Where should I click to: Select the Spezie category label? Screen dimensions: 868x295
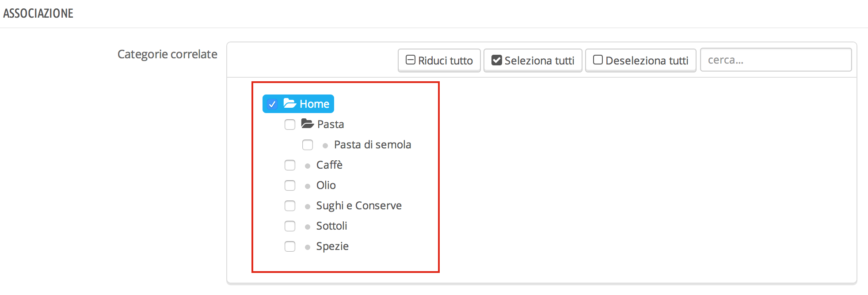pyautogui.click(x=332, y=246)
